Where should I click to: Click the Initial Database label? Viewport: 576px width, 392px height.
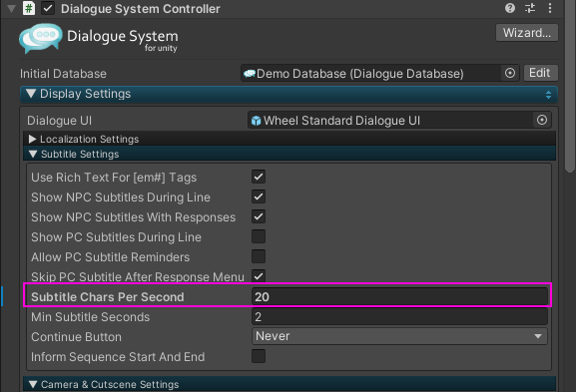63,74
